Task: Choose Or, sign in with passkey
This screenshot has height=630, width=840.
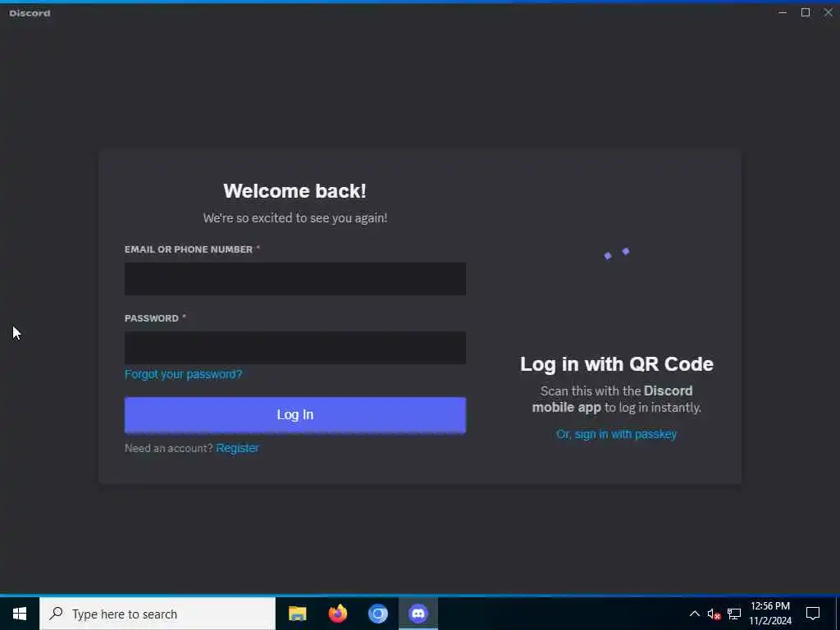Action: pos(616,434)
